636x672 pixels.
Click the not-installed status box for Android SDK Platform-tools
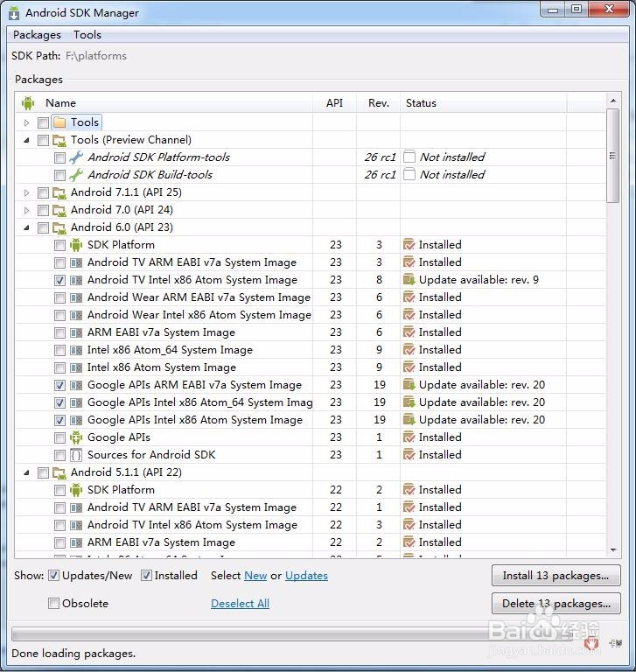(x=409, y=157)
